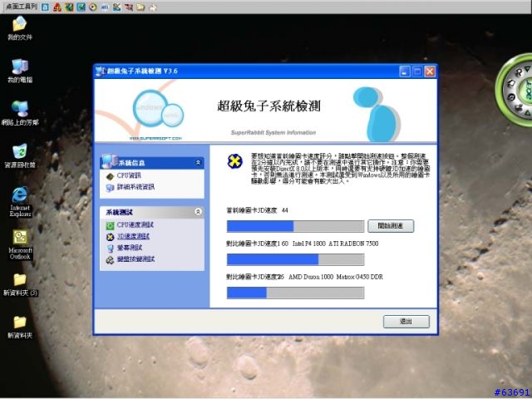Click the SuperRabbit System Infomation subtitle

pyautogui.click(x=273, y=133)
